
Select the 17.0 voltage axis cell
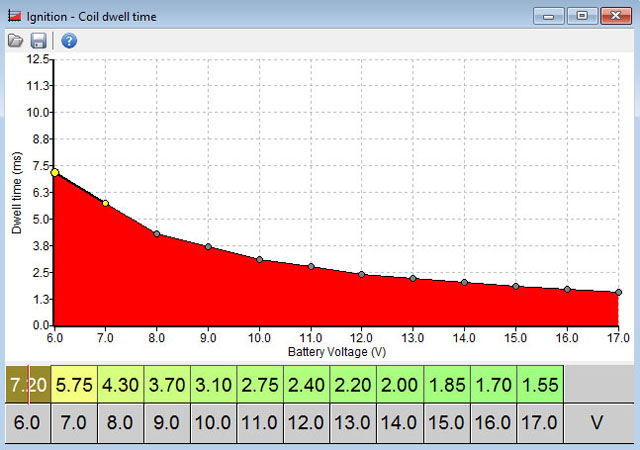coord(538,423)
